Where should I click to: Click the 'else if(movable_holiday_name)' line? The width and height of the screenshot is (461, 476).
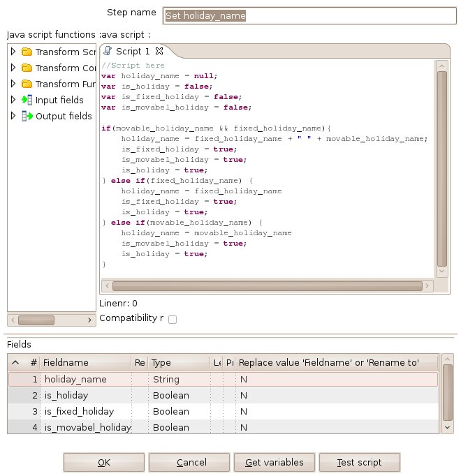[182, 223]
